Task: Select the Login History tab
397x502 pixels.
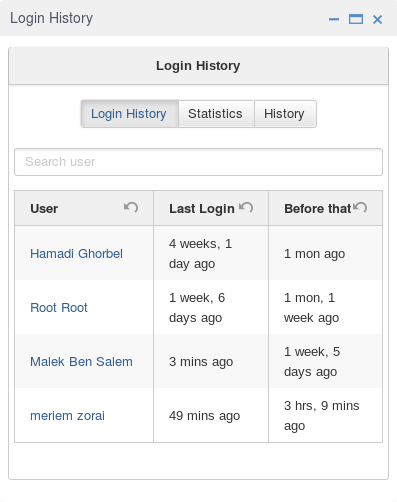Action: (130, 114)
